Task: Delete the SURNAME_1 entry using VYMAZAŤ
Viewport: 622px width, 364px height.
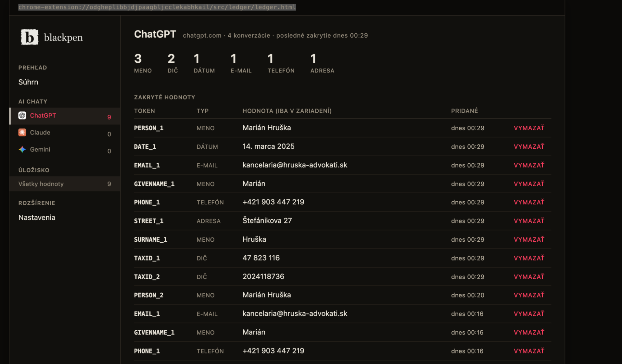Action: 529,240
